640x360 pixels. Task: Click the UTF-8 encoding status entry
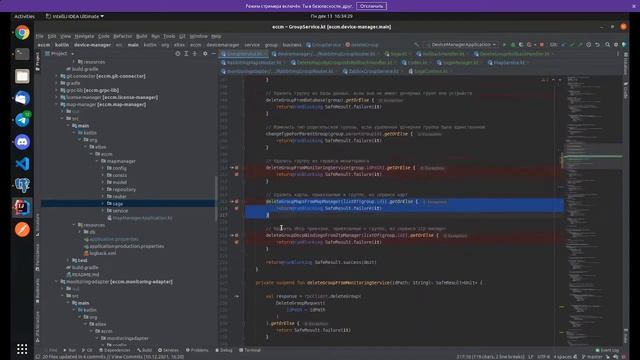coord(543,357)
